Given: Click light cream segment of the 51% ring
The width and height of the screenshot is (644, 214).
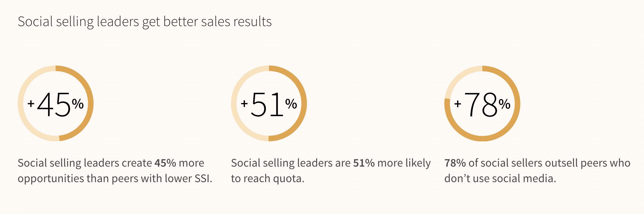Looking at the screenshot, I should click(x=235, y=103).
